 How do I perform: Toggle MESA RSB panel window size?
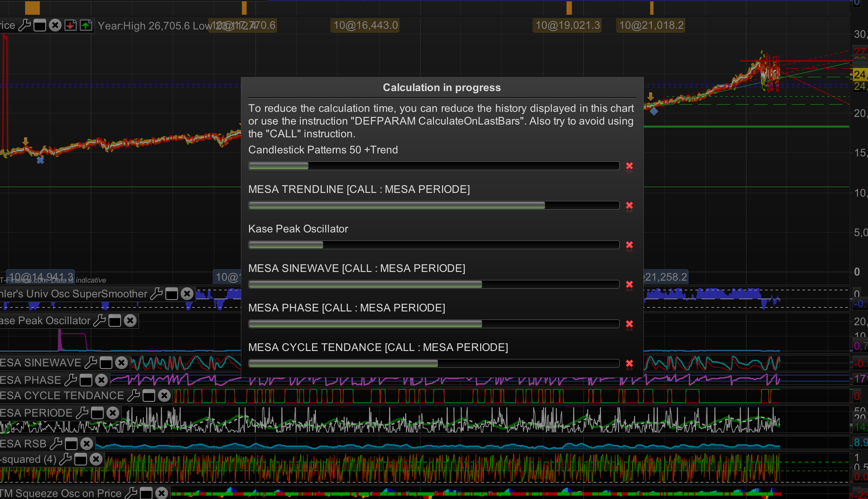pos(71,444)
